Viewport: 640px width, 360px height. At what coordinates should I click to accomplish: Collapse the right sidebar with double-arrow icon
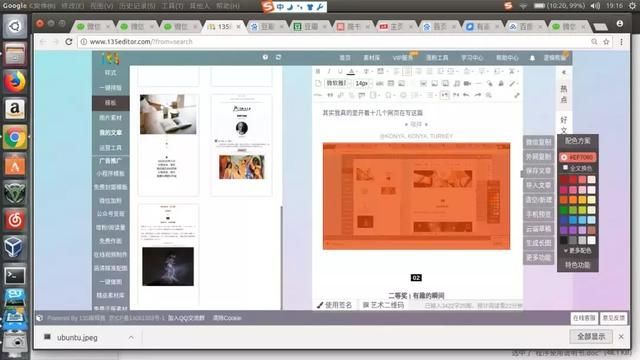(x=564, y=72)
